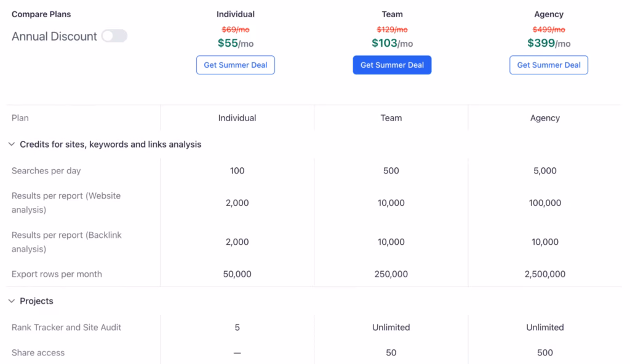The image size is (630, 364).
Task: Toggle the Annual Discount switch
Action: click(114, 36)
